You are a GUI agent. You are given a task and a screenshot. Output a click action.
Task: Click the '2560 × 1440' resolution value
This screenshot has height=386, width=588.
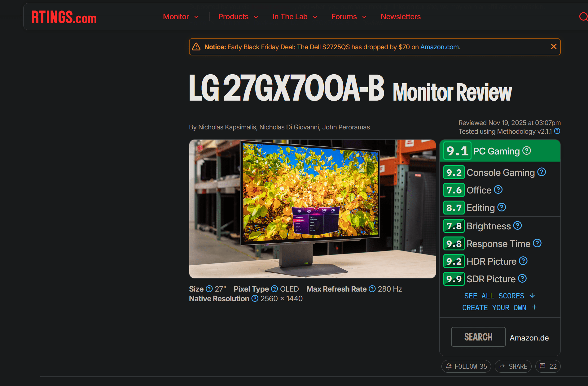(281, 299)
